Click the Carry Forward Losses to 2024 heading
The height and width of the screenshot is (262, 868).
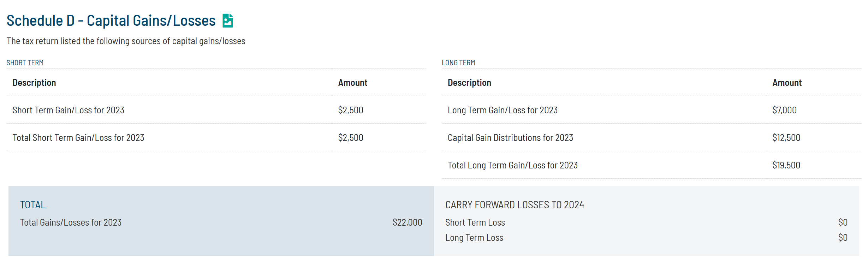515,205
